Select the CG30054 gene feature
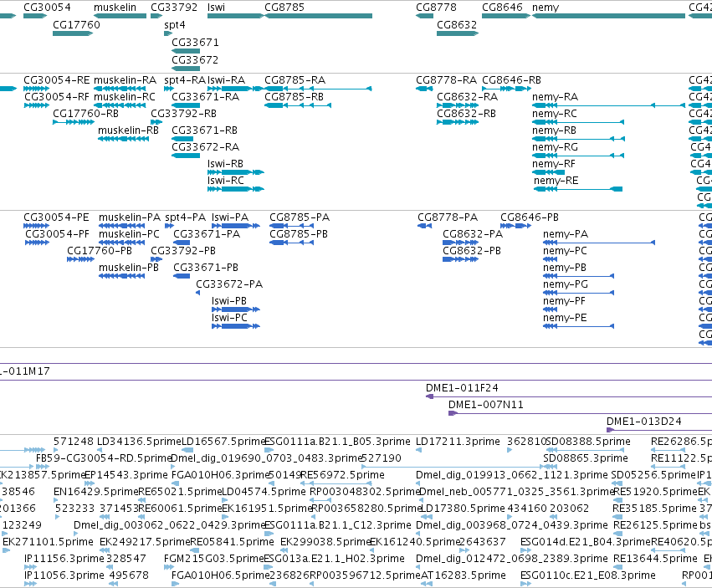Screen dimensions: 712x588 click(35, 16)
